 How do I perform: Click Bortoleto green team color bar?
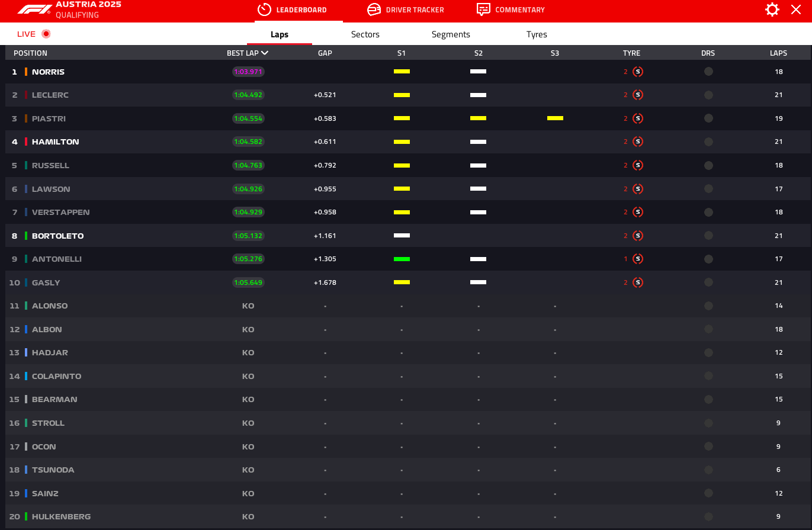26,236
